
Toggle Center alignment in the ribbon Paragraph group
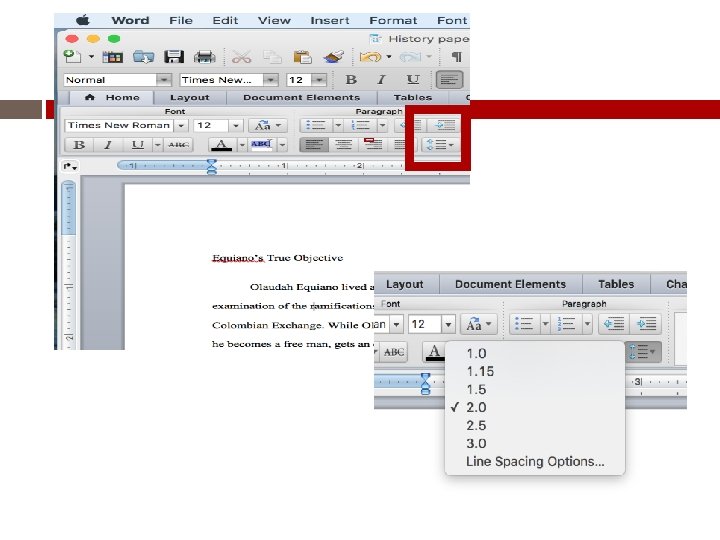coord(343,145)
